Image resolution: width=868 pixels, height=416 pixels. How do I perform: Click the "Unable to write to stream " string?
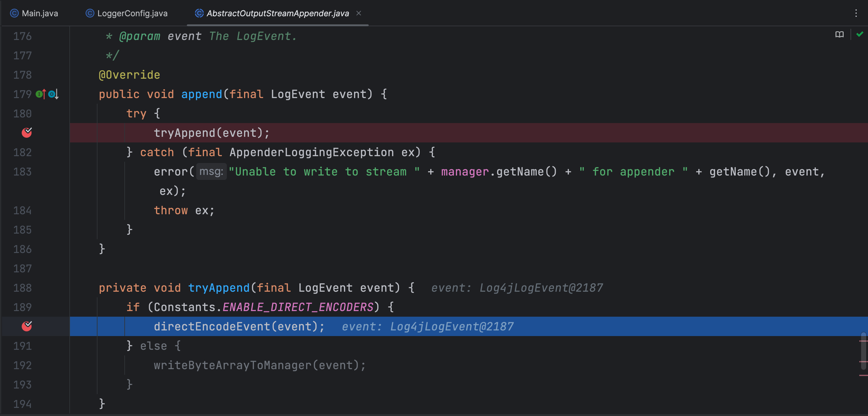click(325, 171)
